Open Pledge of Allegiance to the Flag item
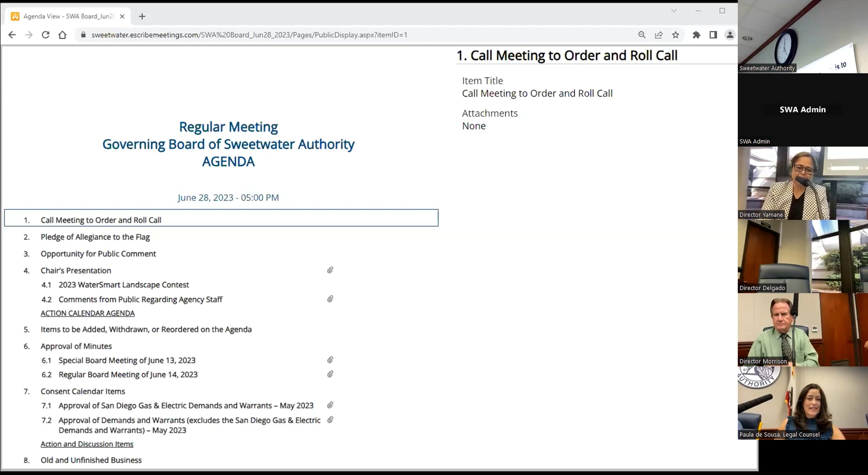 [x=95, y=237]
